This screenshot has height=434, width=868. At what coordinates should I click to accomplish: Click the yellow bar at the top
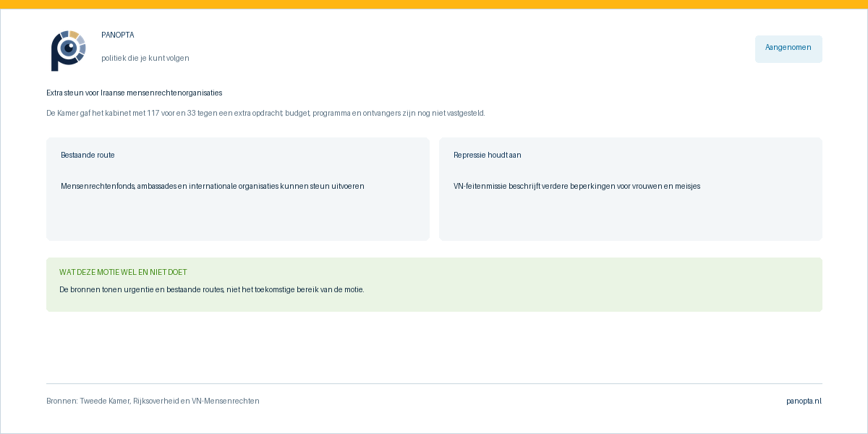click(x=434, y=4)
